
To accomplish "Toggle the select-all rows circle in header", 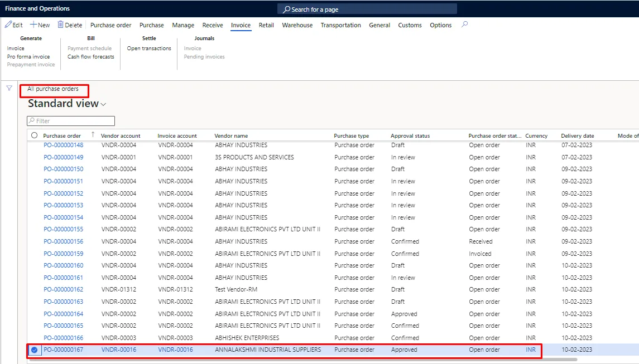I will (x=34, y=135).
